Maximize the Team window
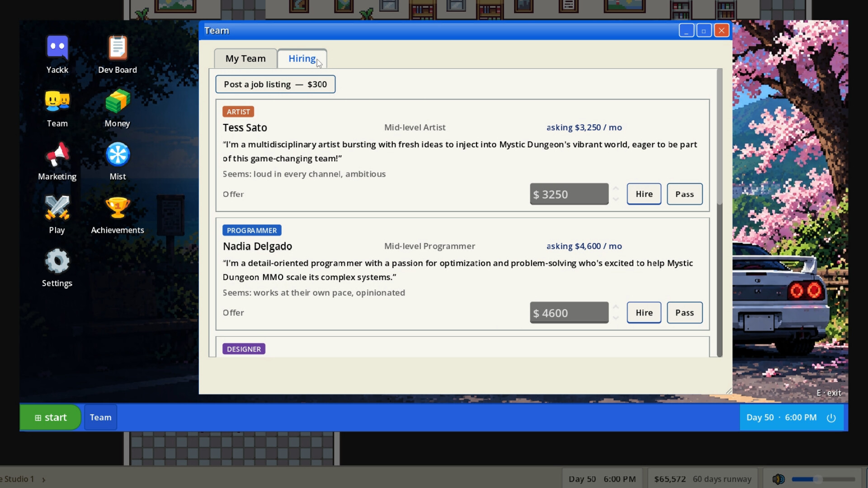868x488 pixels. [704, 31]
